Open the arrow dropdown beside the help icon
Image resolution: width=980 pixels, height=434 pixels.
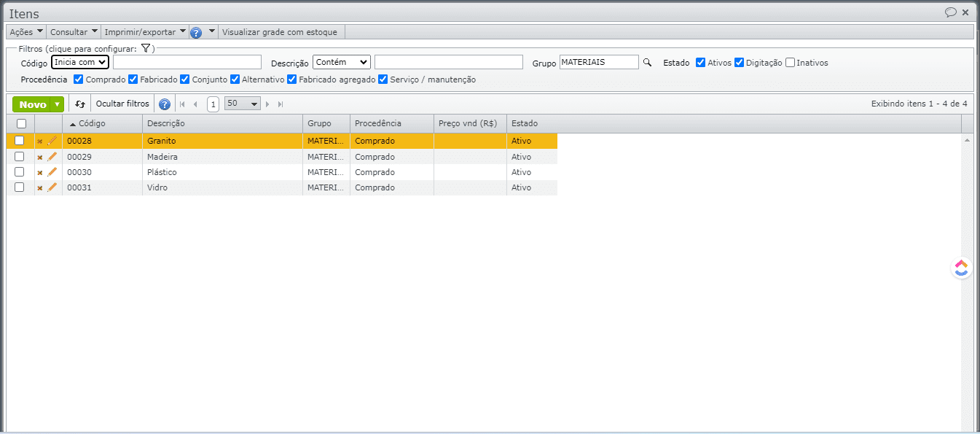(x=211, y=31)
